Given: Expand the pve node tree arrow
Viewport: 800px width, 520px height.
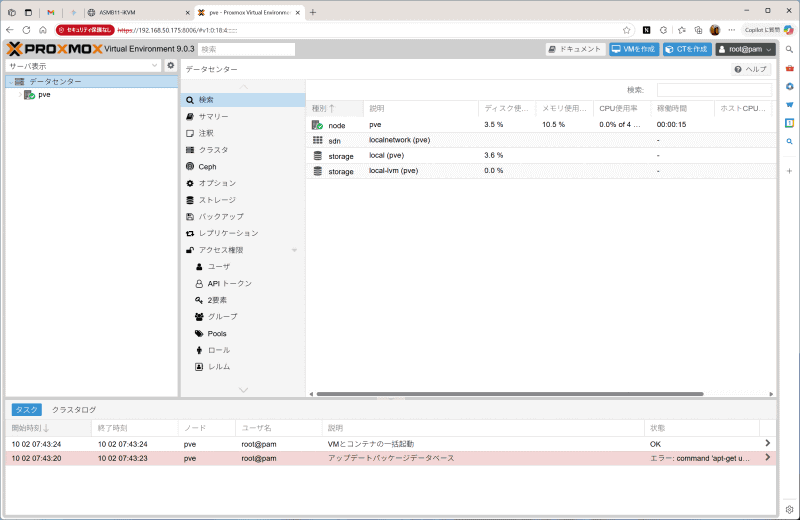Looking at the screenshot, I should (x=20, y=95).
